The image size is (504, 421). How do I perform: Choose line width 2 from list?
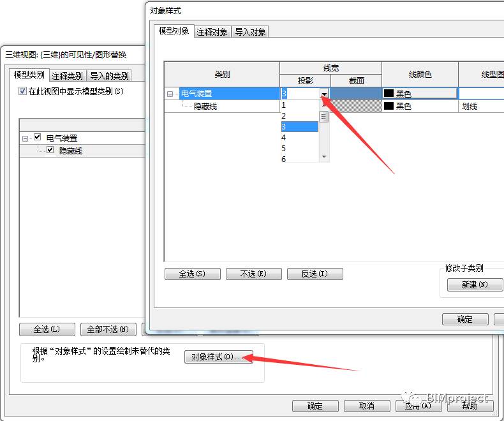pos(300,115)
